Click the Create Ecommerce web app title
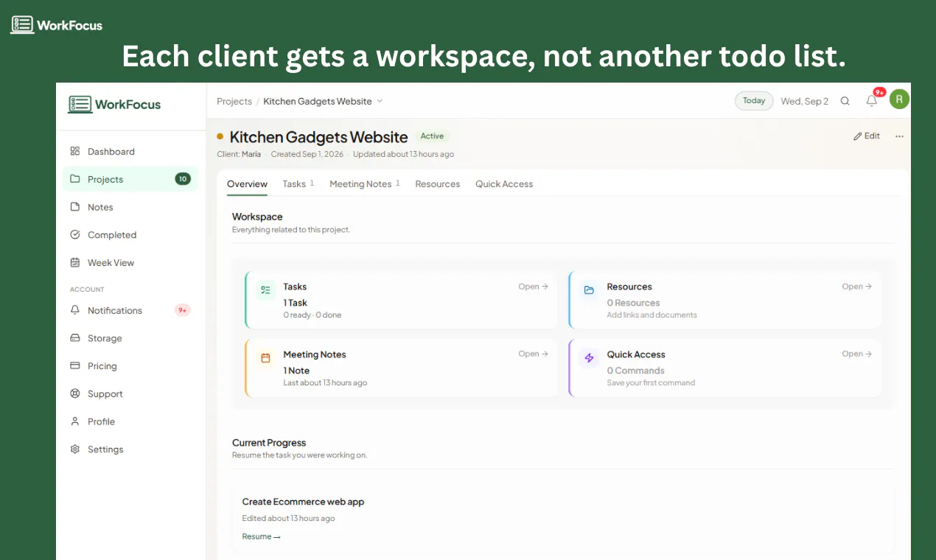The height and width of the screenshot is (560, 936). click(303, 502)
